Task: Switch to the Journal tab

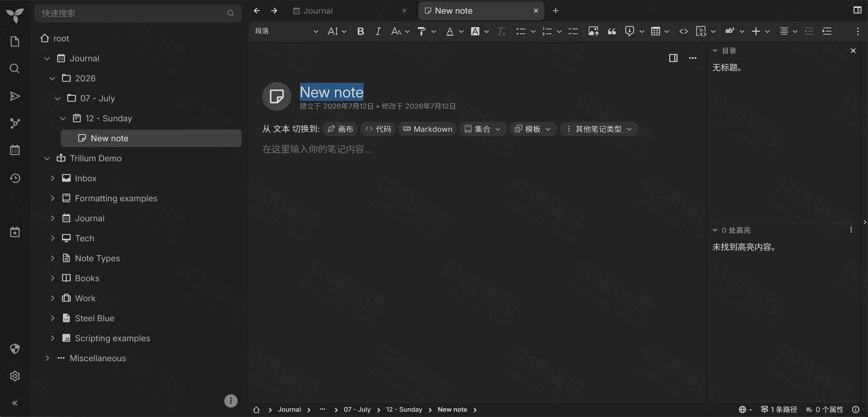Action: (351, 11)
